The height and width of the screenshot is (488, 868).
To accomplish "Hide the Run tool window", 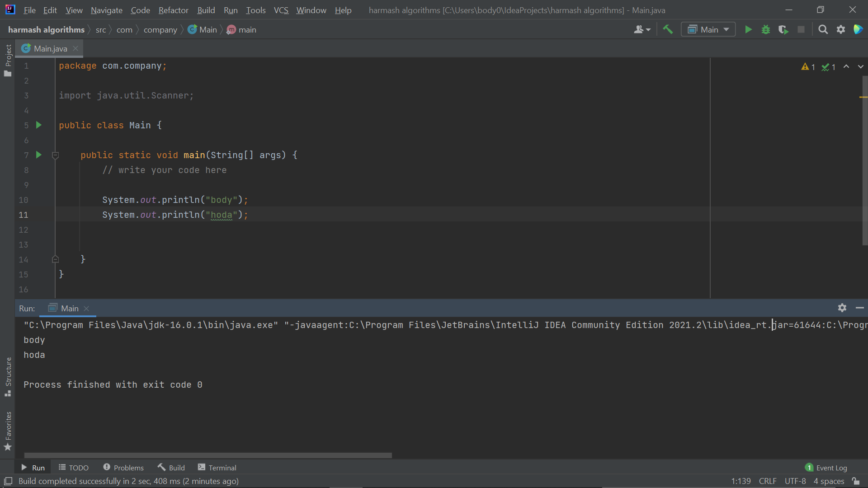I will pos(860,308).
